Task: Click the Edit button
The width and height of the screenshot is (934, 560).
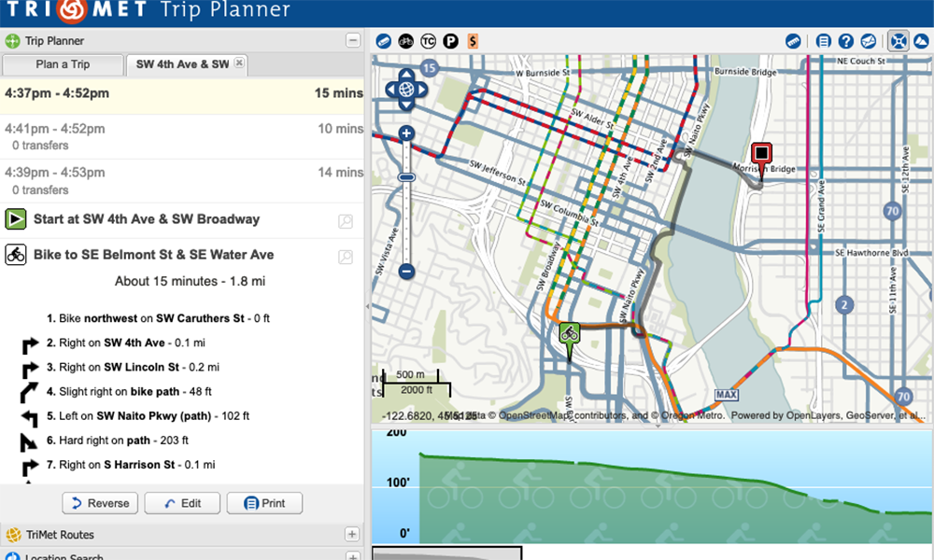Action: click(182, 503)
